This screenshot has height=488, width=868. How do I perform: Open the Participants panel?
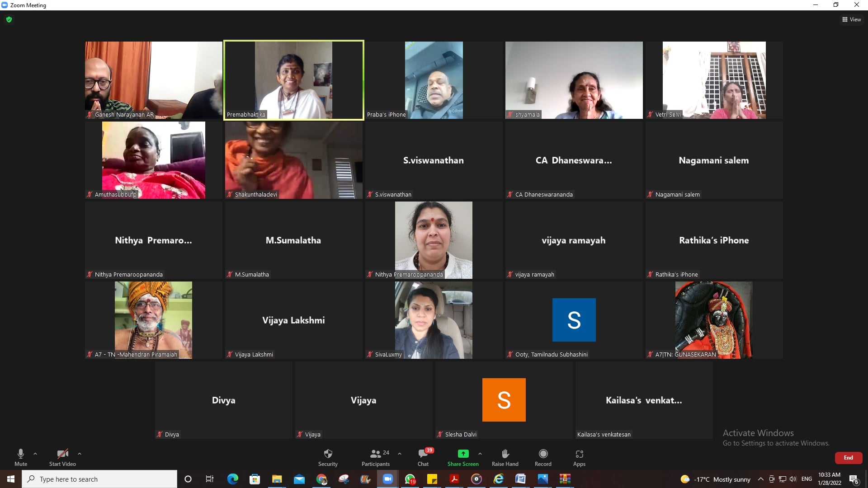[375, 454]
